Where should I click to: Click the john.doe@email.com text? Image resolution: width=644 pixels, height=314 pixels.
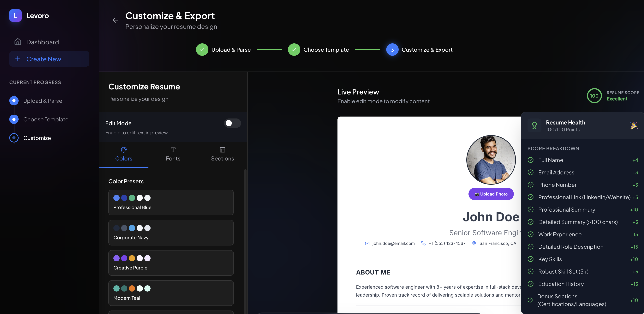393,243
